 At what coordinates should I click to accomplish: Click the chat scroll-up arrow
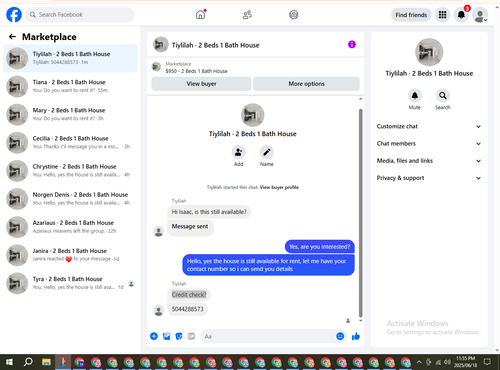click(x=360, y=99)
